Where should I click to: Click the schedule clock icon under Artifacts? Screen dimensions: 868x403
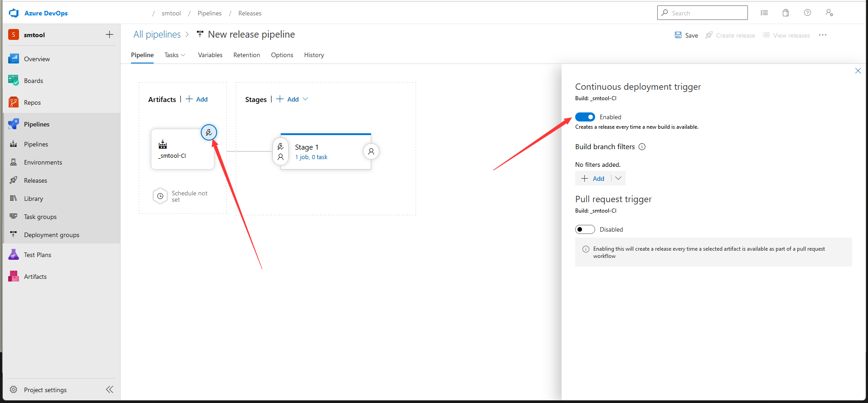(x=160, y=196)
